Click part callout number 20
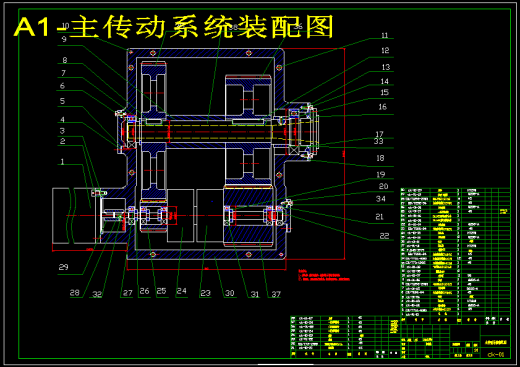 (383, 186)
